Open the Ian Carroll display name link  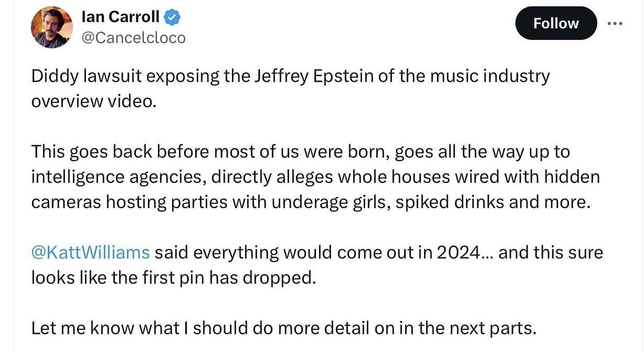click(121, 17)
